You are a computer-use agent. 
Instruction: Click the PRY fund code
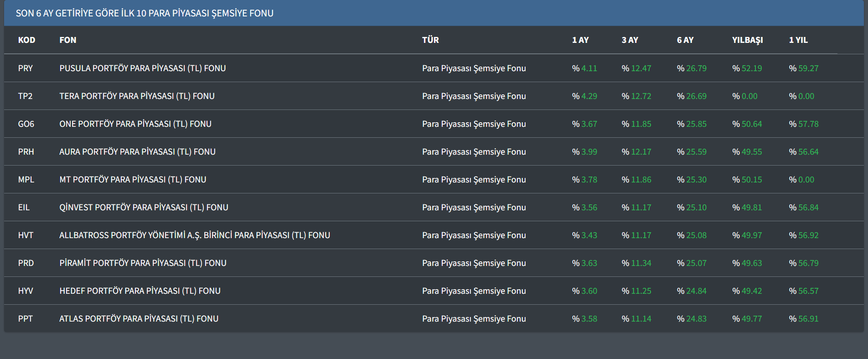(26, 68)
